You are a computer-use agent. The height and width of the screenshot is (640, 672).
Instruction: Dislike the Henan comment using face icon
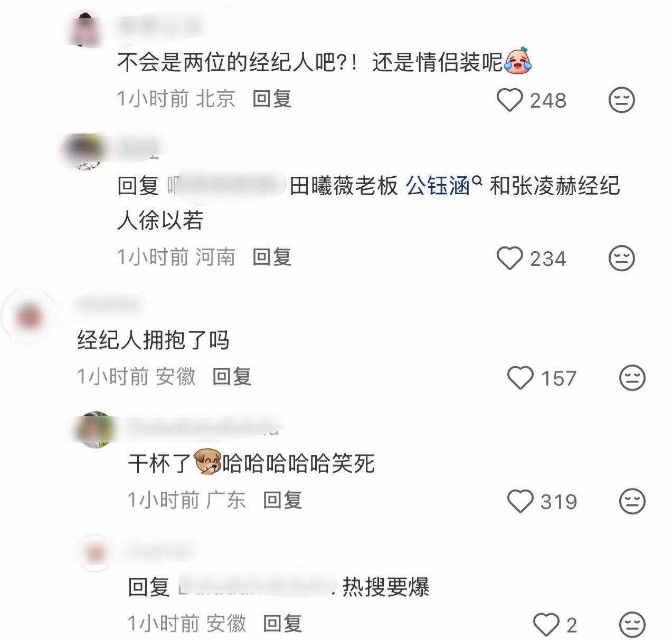coord(621,258)
